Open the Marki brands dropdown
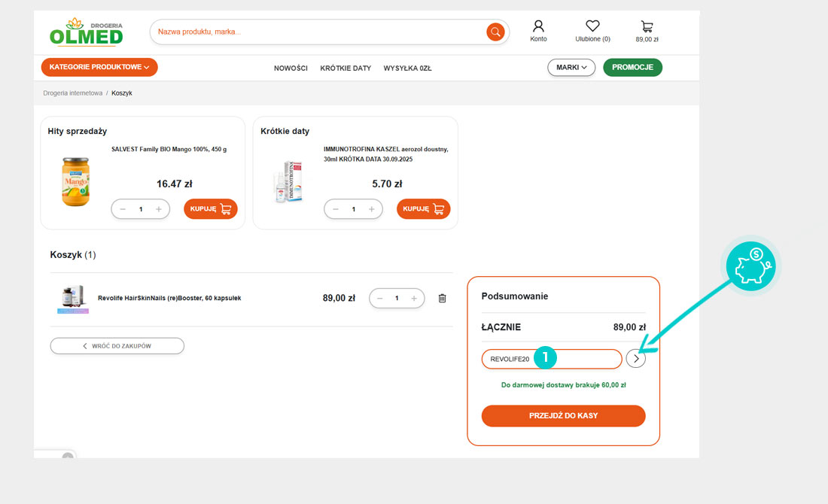Image resolution: width=828 pixels, height=504 pixels. 571,68
